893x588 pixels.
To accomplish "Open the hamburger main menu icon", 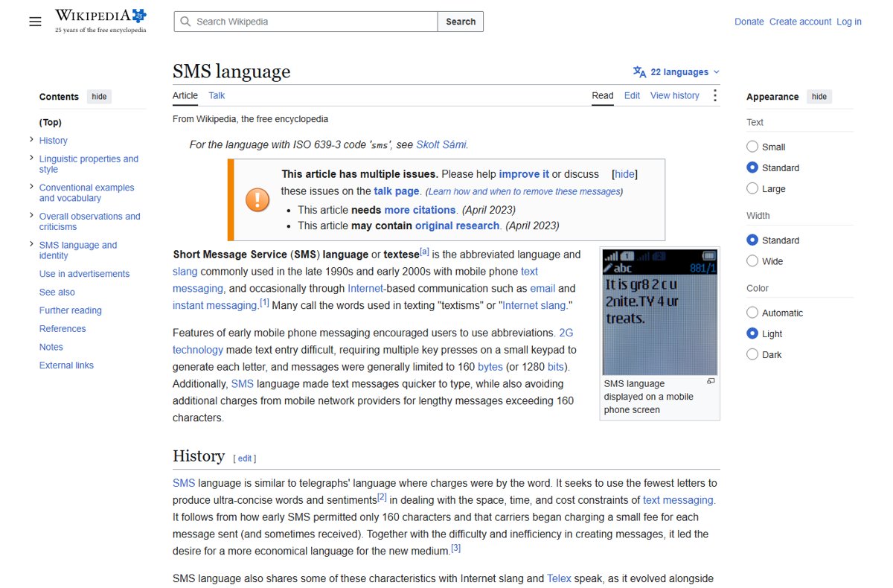I will click(x=35, y=22).
